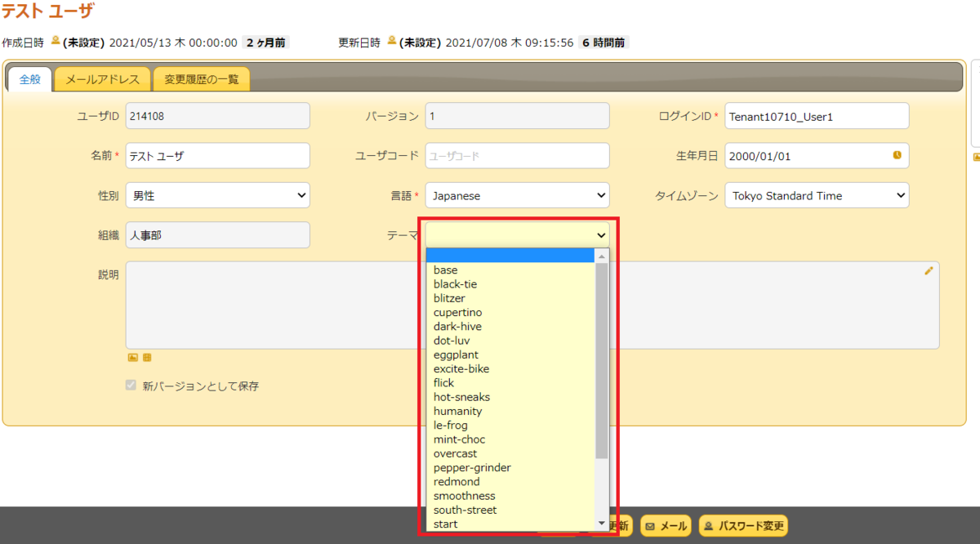Pick the smoothness theme option
This screenshot has height=544, width=980.
pos(511,496)
